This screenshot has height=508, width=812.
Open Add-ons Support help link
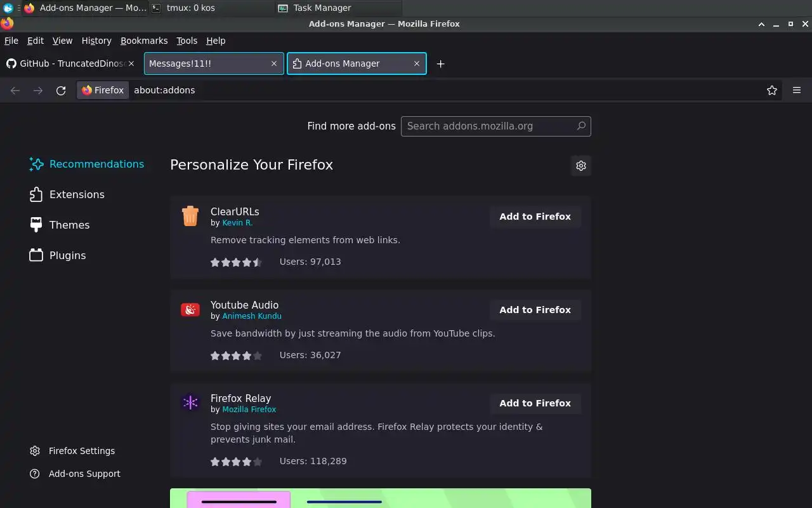pos(75,474)
